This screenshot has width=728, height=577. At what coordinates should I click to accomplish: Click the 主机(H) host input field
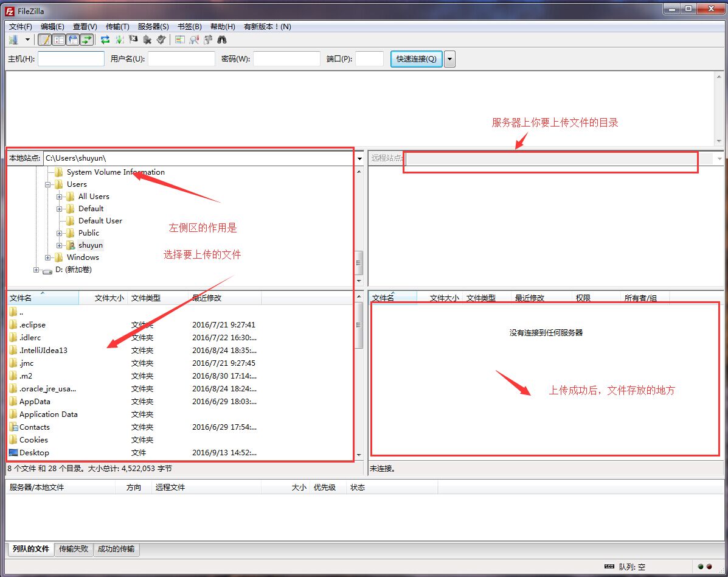71,59
